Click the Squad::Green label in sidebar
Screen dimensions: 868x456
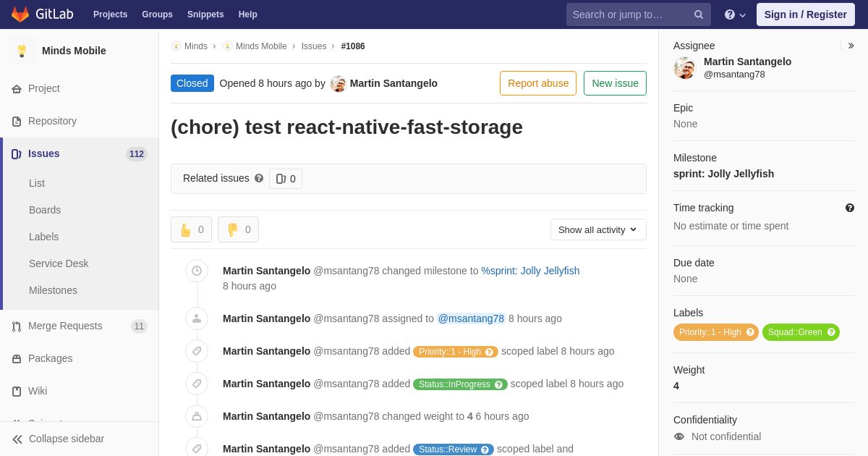[x=795, y=332]
